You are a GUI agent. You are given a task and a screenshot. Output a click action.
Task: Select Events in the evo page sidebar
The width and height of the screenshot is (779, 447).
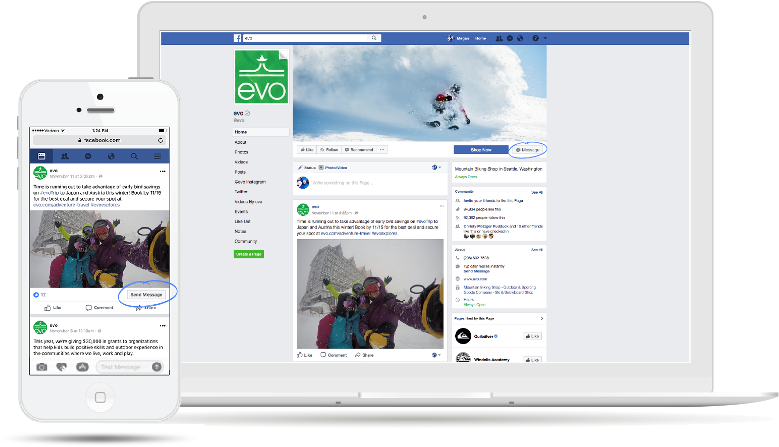click(241, 212)
